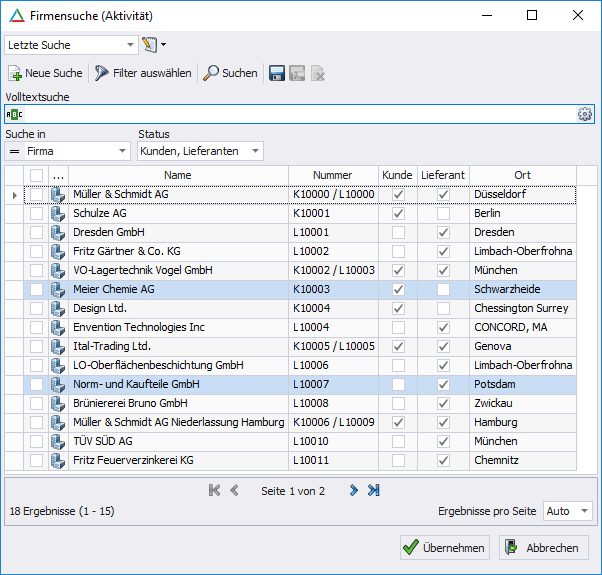Click the company icon for Schulze AG
The image size is (602, 575).
58,214
